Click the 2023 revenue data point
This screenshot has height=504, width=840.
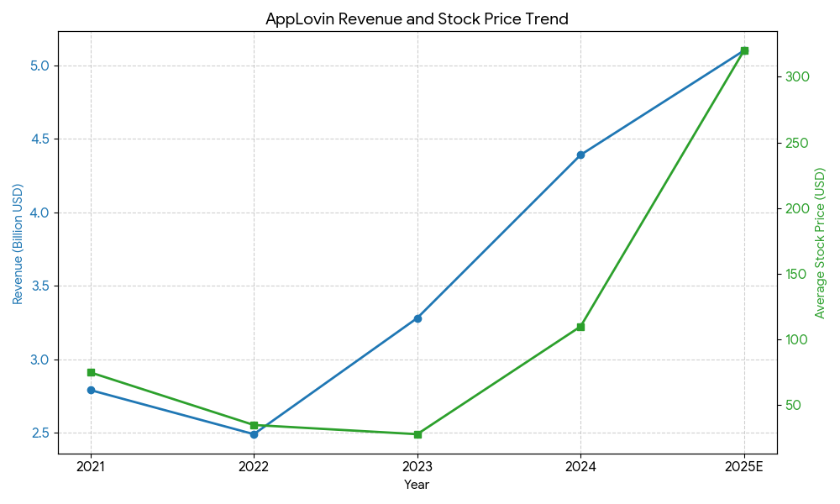(x=417, y=318)
